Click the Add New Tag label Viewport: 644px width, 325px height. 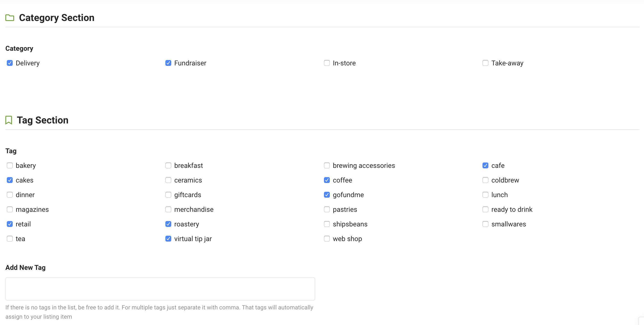click(26, 267)
